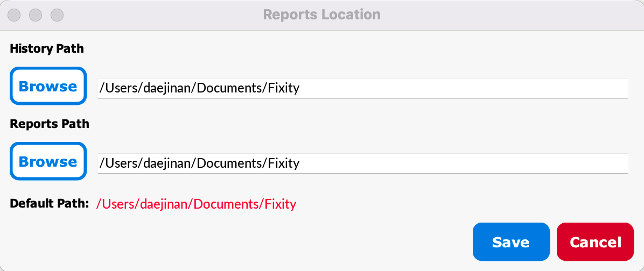
Task: Click "daejinan" inside History Path field
Action: tap(167, 88)
